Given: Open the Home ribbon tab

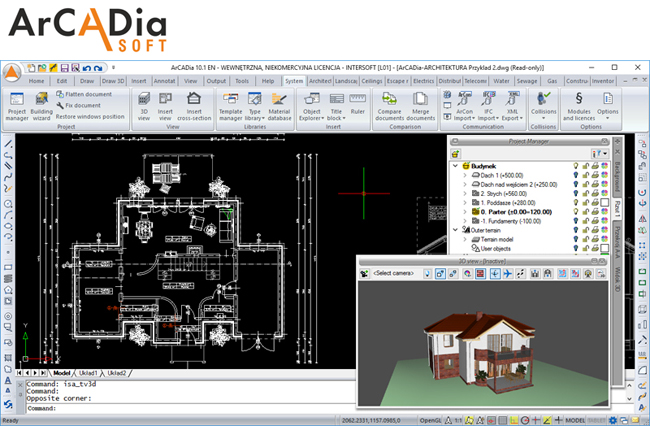Looking at the screenshot, I should coord(36,81).
